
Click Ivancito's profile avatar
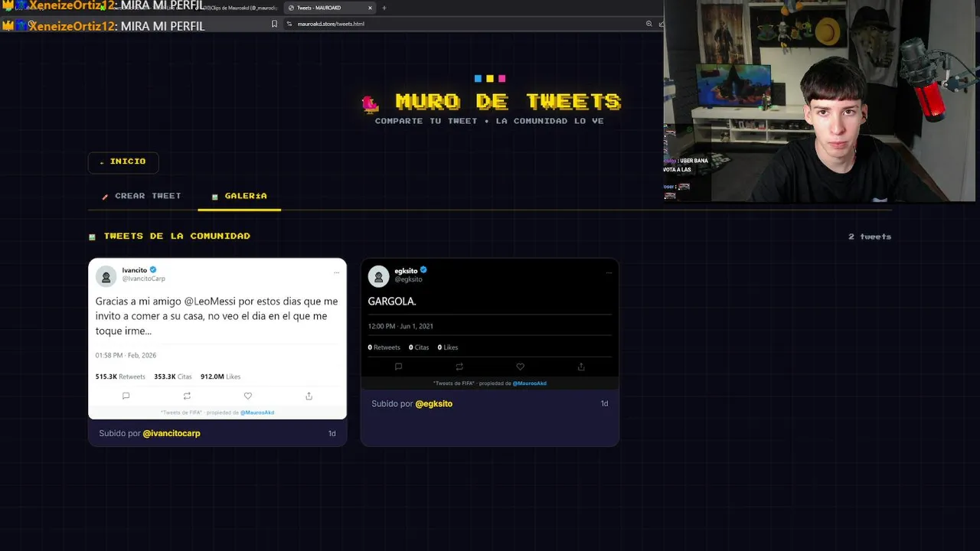click(106, 277)
